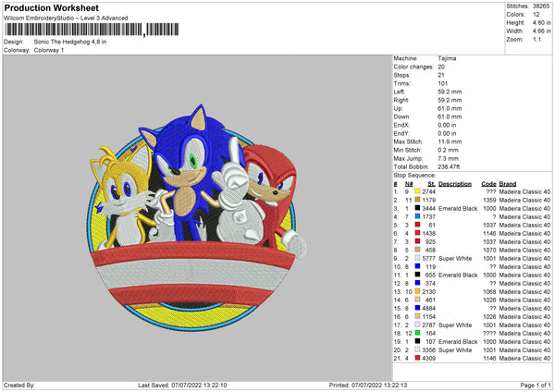This screenshot has width=555, height=392.
Task: Click 'Emerald Black' description in stop row 19
Action: click(458, 341)
